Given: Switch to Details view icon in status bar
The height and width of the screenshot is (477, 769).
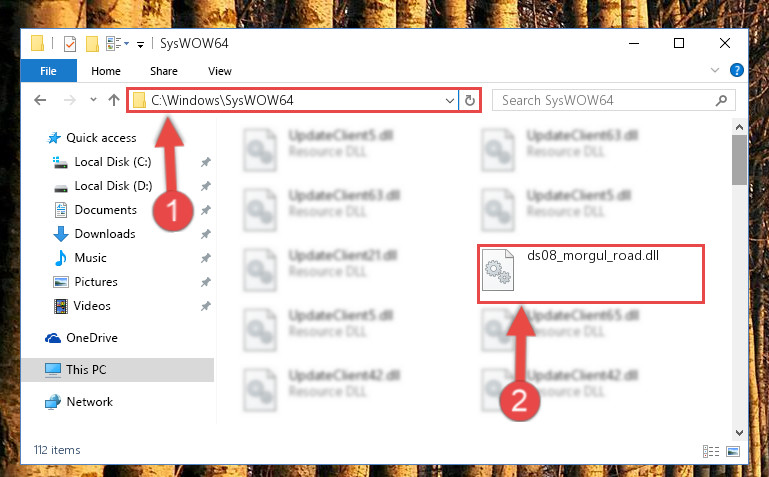Looking at the screenshot, I should 711,452.
